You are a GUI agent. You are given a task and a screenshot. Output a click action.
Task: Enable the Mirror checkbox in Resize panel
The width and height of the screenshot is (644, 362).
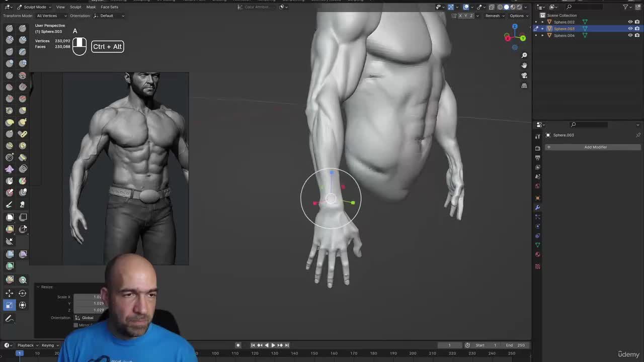(x=75, y=325)
